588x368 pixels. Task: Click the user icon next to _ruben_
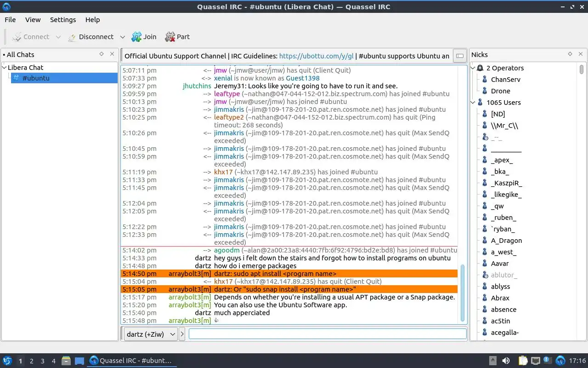(x=485, y=218)
